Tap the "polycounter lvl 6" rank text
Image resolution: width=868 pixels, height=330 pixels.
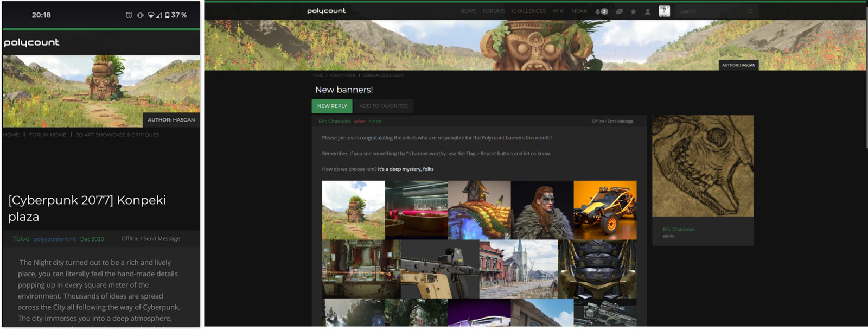point(55,239)
